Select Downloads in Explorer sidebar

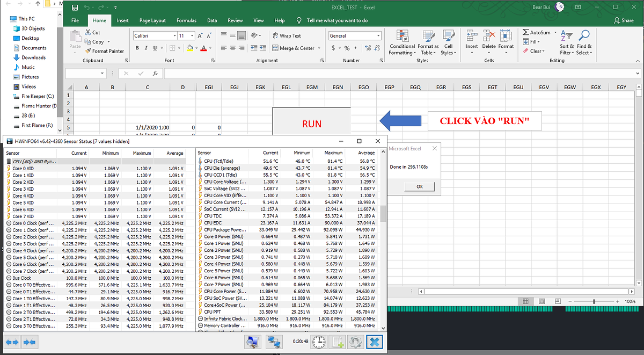[33, 57]
